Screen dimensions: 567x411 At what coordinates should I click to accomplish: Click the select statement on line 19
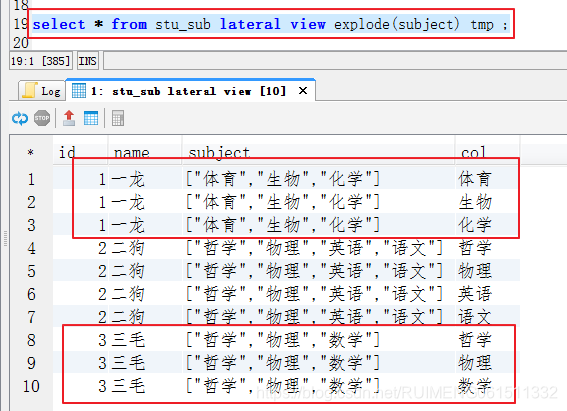pos(270,25)
